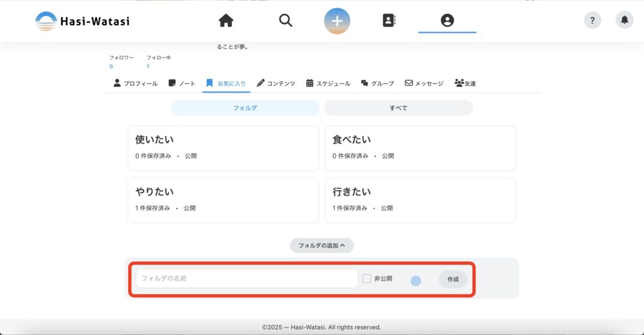
Task: Switch to the プロフィール tab
Action: [135, 83]
